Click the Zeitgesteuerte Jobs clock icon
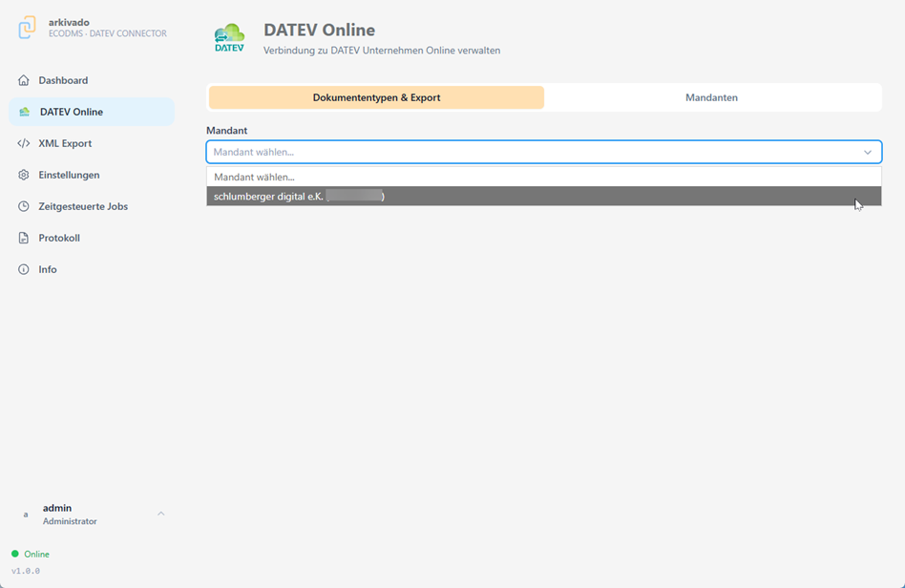 [x=24, y=206]
